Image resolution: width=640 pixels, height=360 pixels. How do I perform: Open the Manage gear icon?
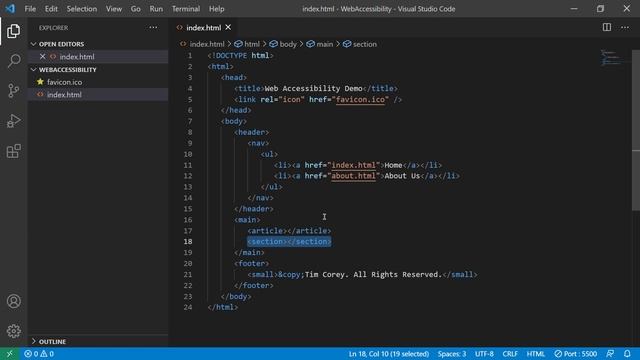click(x=13, y=331)
